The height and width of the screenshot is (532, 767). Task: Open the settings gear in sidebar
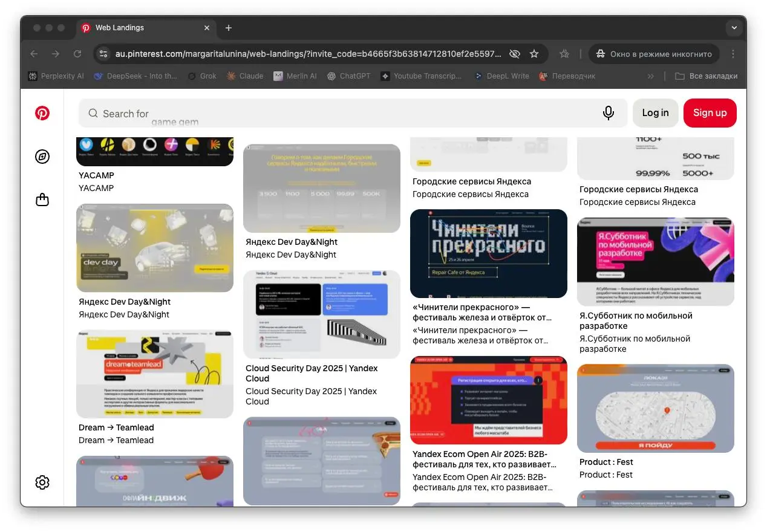pyautogui.click(x=42, y=482)
